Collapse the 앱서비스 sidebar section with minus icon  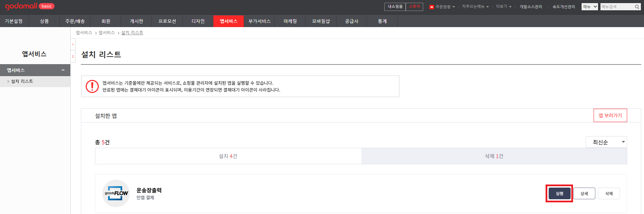pos(63,70)
